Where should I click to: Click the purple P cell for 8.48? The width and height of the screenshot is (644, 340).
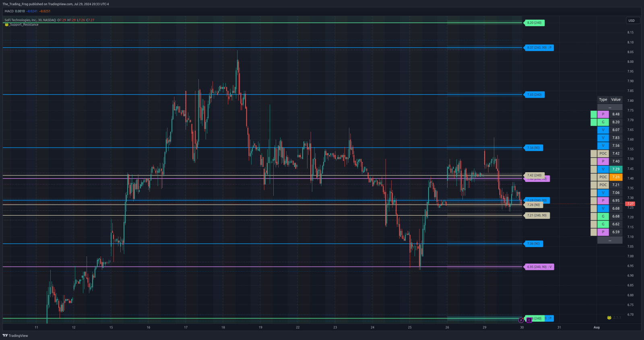point(603,114)
